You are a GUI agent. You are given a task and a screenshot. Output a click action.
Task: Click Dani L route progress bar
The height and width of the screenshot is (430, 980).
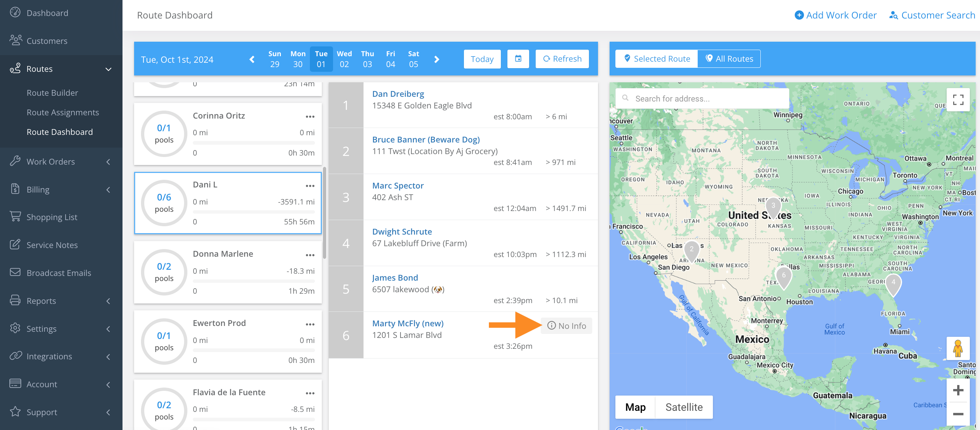click(x=254, y=212)
